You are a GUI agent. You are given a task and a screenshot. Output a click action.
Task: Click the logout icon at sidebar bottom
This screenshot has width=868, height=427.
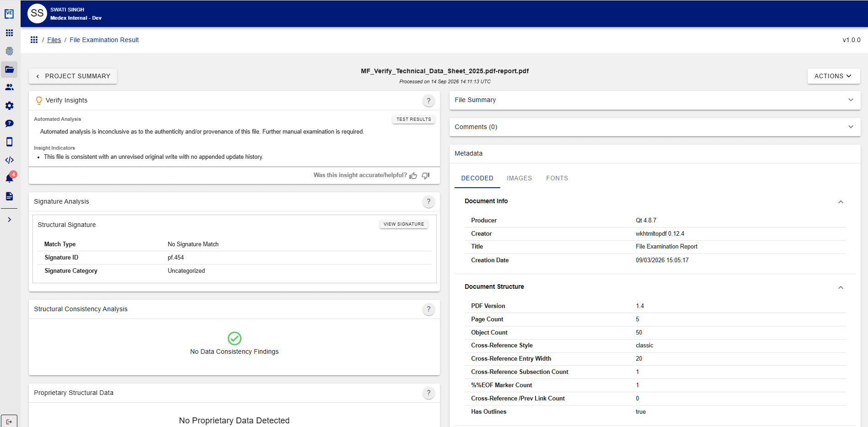pyautogui.click(x=9, y=422)
